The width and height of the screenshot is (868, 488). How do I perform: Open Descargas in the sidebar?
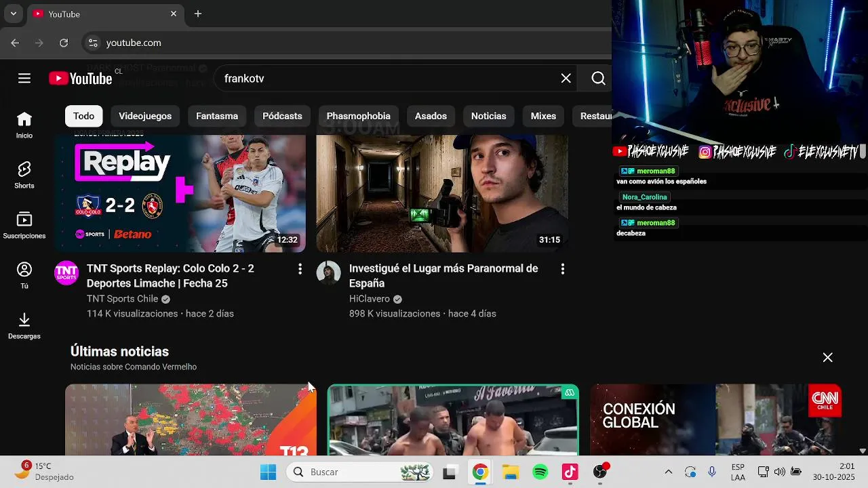click(x=24, y=326)
